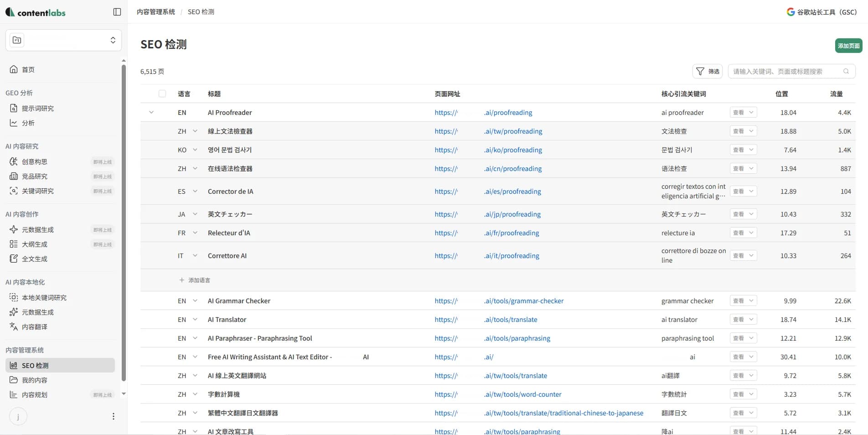The height and width of the screenshot is (435, 868).
Task: Click the search magnifier icon
Action: tap(846, 71)
